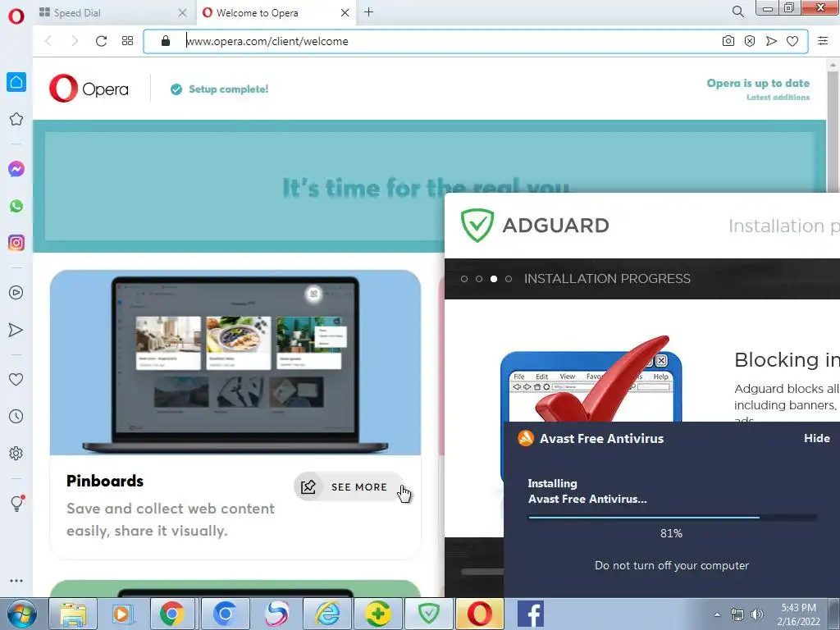Viewport: 840px width, 630px height.
Task: Open Facebook icon in the taskbar
Action: click(531, 614)
